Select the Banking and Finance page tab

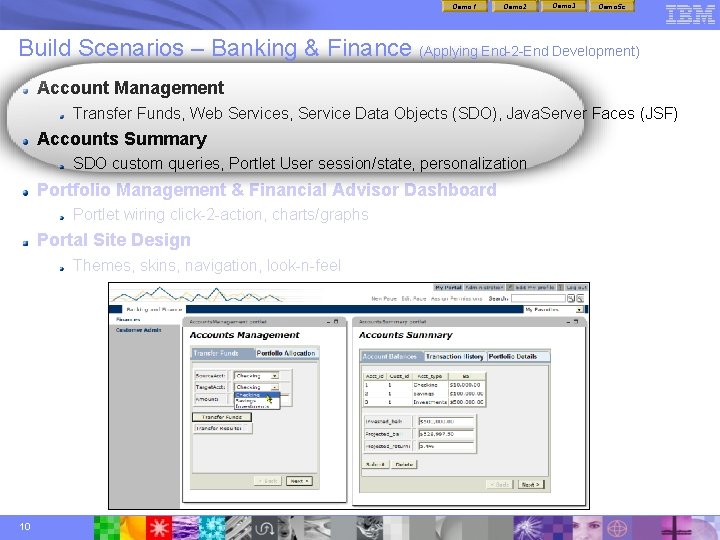[154, 309]
